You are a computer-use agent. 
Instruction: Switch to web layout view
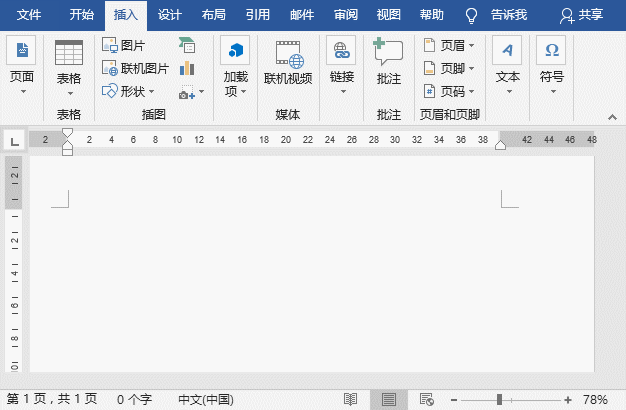(x=426, y=399)
